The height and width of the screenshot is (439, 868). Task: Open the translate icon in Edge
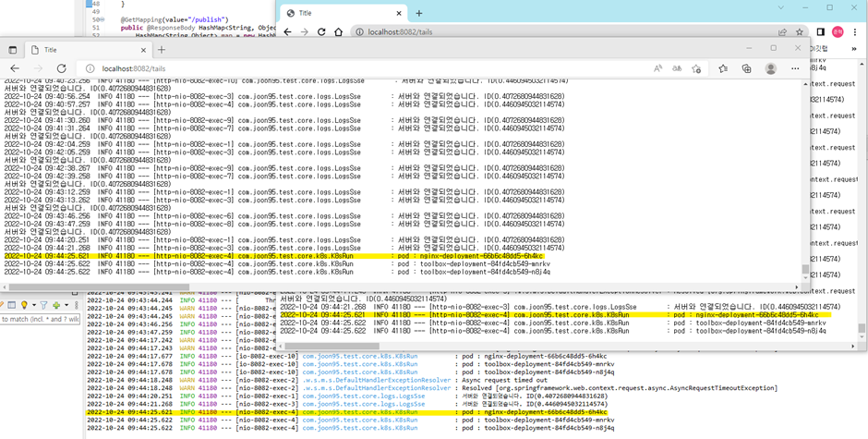677,68
